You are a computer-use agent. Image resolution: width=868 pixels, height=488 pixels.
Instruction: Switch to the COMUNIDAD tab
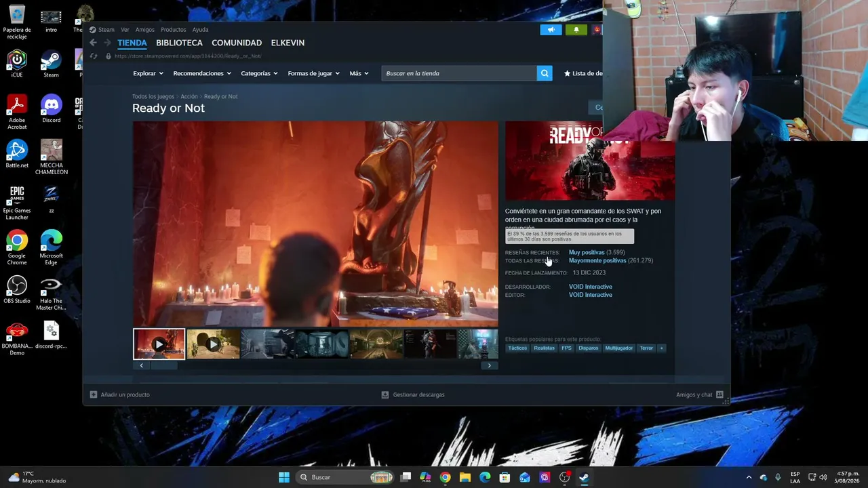pos(237,43)
